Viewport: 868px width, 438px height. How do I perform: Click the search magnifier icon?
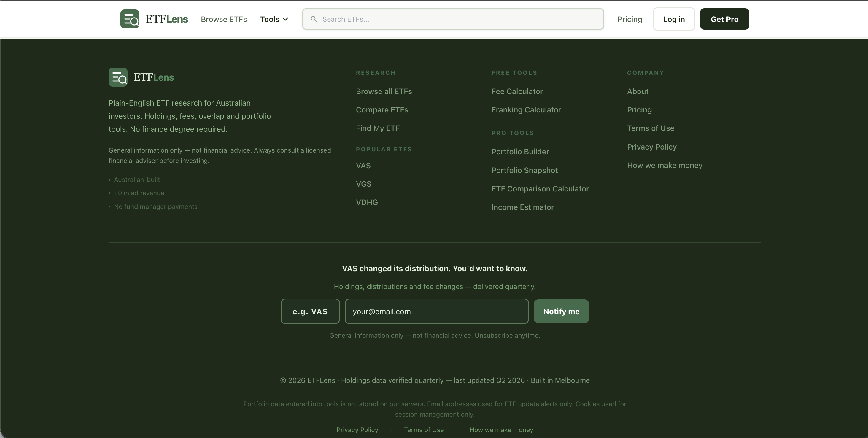tap(314, 19)
